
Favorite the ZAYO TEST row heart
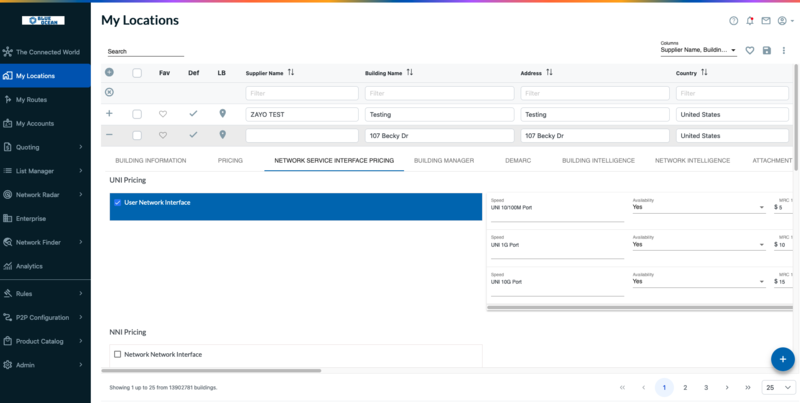tap(163, 114)
